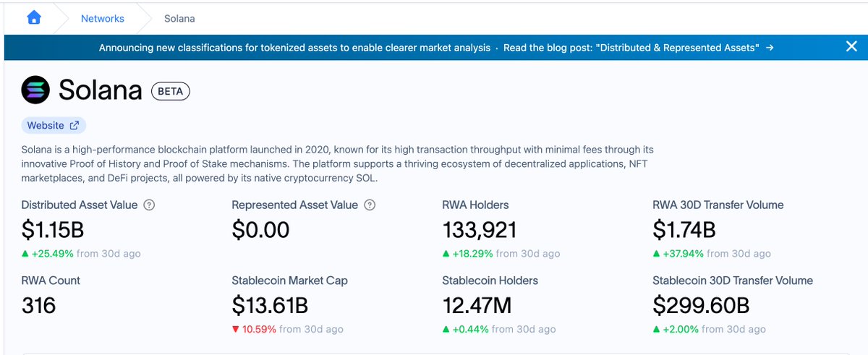Click the RWA Holders label
This screenshot has width=868, height=355.
pyautogui.click(x=475, y=205)
